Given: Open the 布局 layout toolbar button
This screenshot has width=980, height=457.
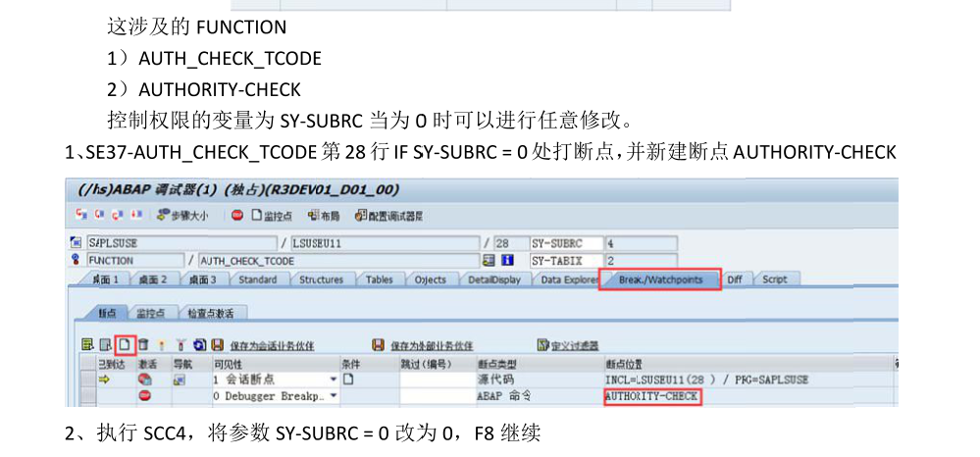Looking at the screenshot, I should coord(323,215).
